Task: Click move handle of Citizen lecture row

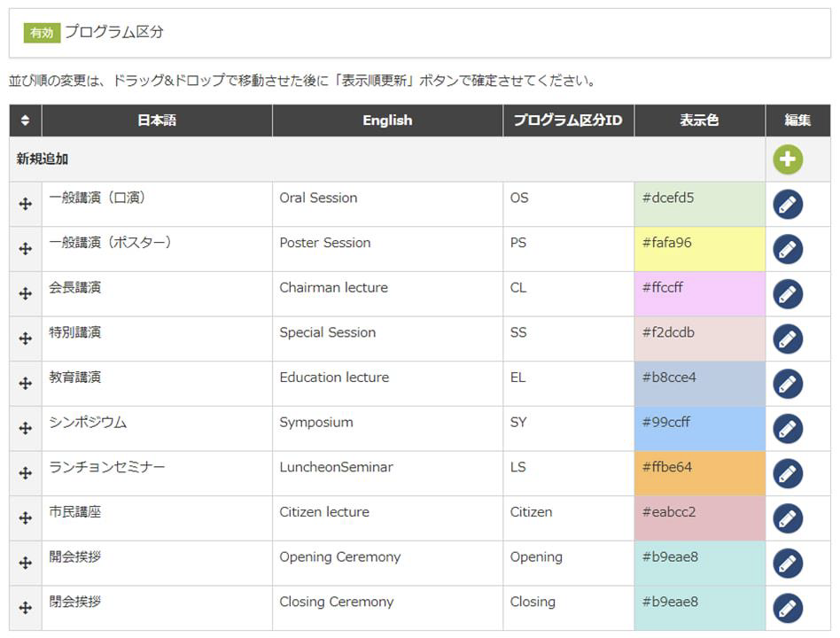Action: click(26, 518)
